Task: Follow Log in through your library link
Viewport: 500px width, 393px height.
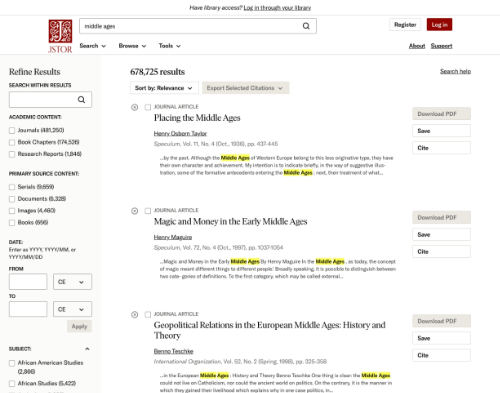Action: pos(277,8)
